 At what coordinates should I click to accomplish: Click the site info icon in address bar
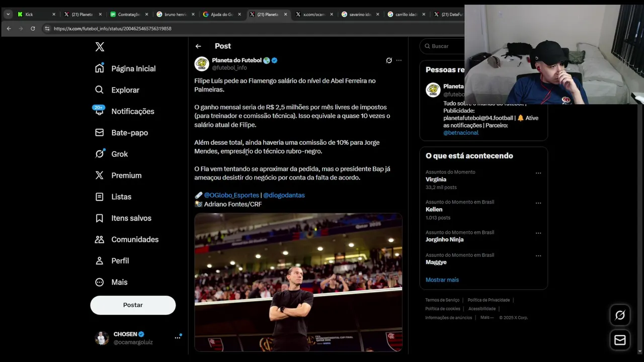[47, 29]
